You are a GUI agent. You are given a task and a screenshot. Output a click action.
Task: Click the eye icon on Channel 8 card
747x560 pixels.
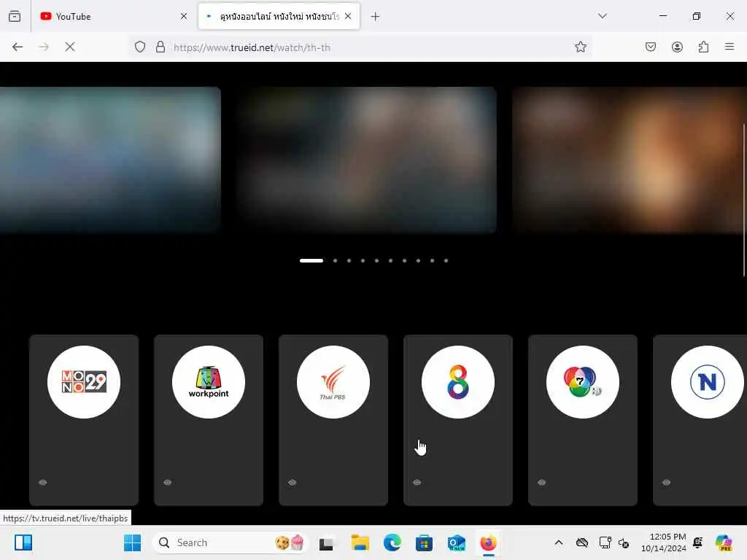pos(417,483)
